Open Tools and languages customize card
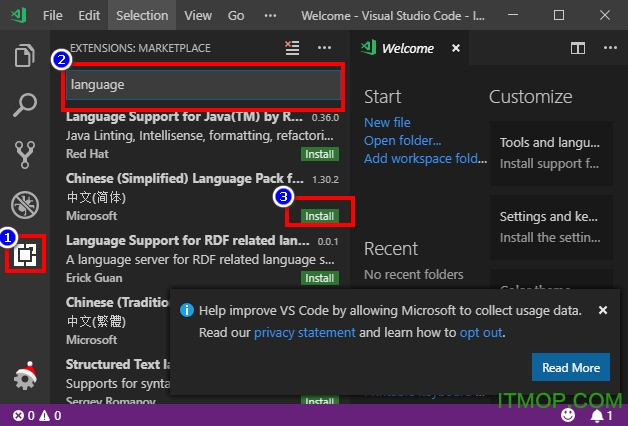 (552, 153)
